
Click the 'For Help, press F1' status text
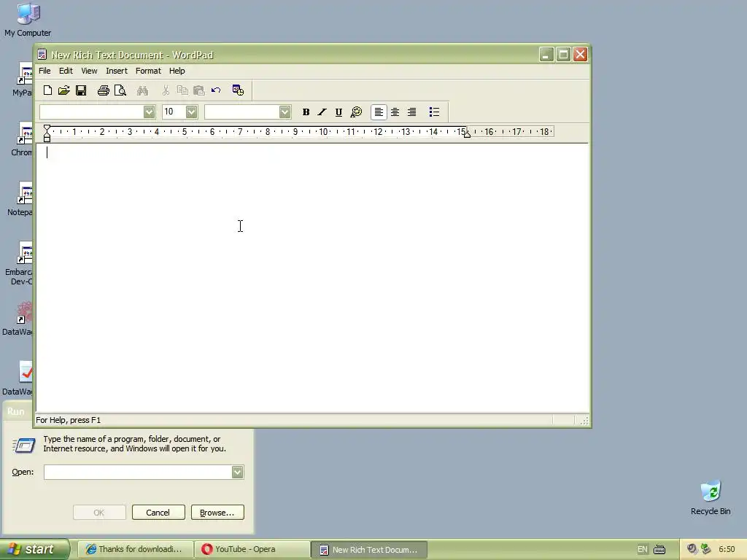(x=68, y=420)
